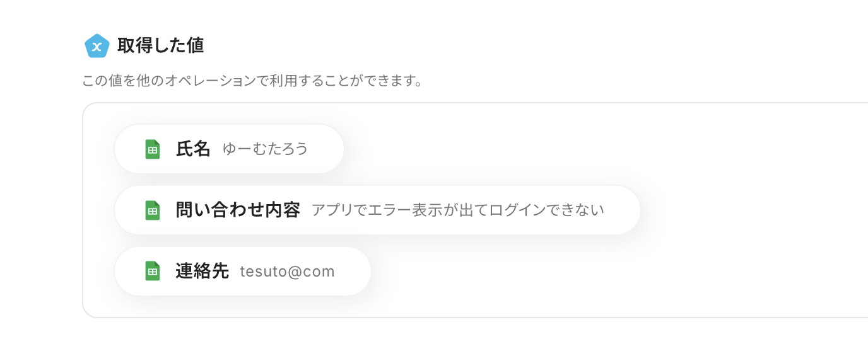Click the Google Sheets icon for 連絡先
Viewport: 868px width, 349px height.
[x=153, y=271]
